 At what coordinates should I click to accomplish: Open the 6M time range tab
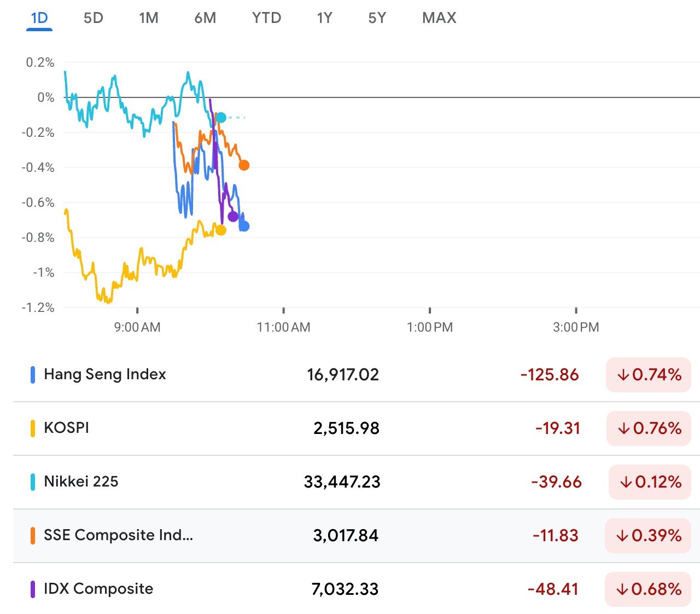(206, 18)
